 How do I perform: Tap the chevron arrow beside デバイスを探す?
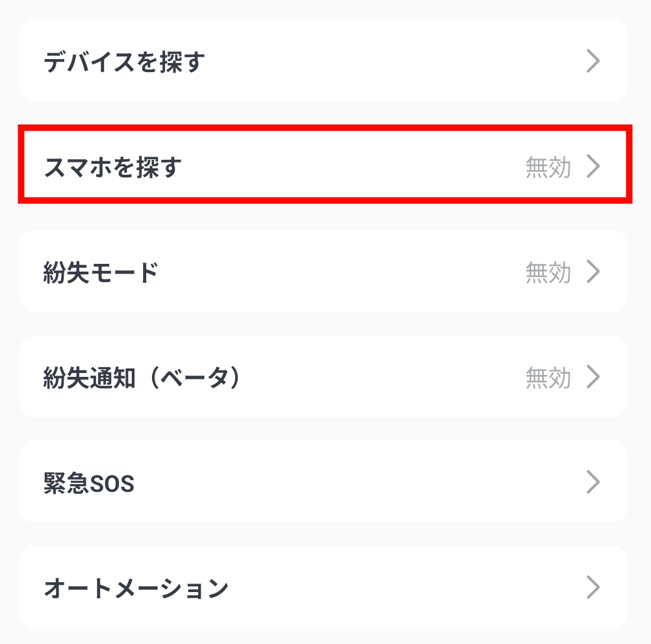pyautogui.click(x=593, y=61)
